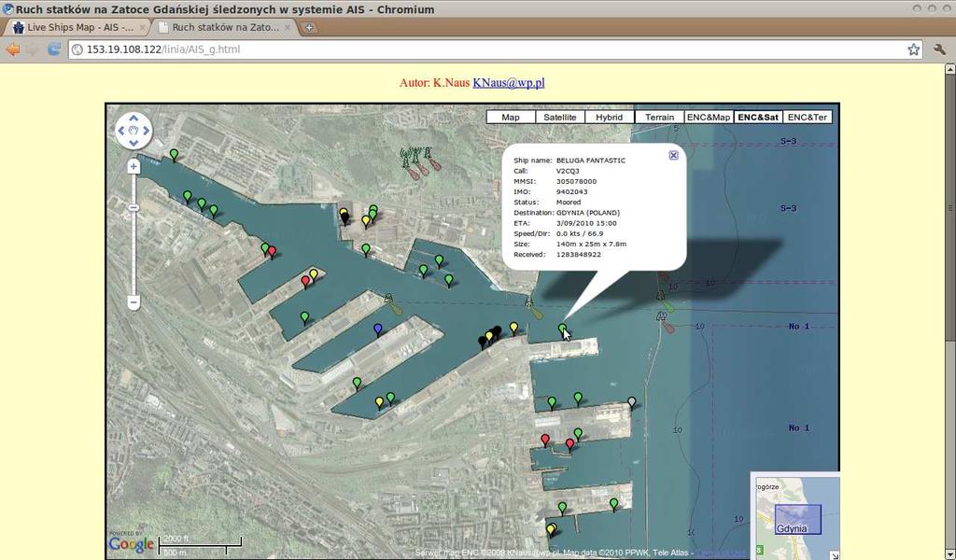Click the hand icon in the pan control
This screenshot has width=956, height=560.
click(x=134, y=131)
